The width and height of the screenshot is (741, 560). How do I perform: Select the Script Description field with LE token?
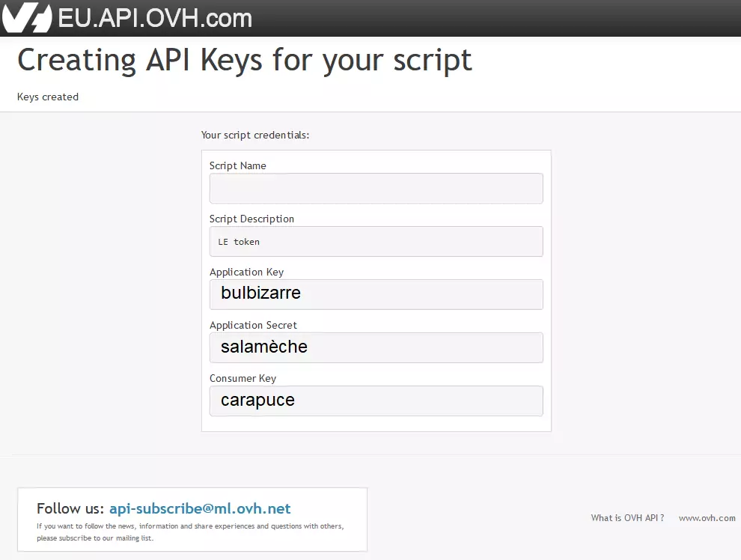click(376, 242)
